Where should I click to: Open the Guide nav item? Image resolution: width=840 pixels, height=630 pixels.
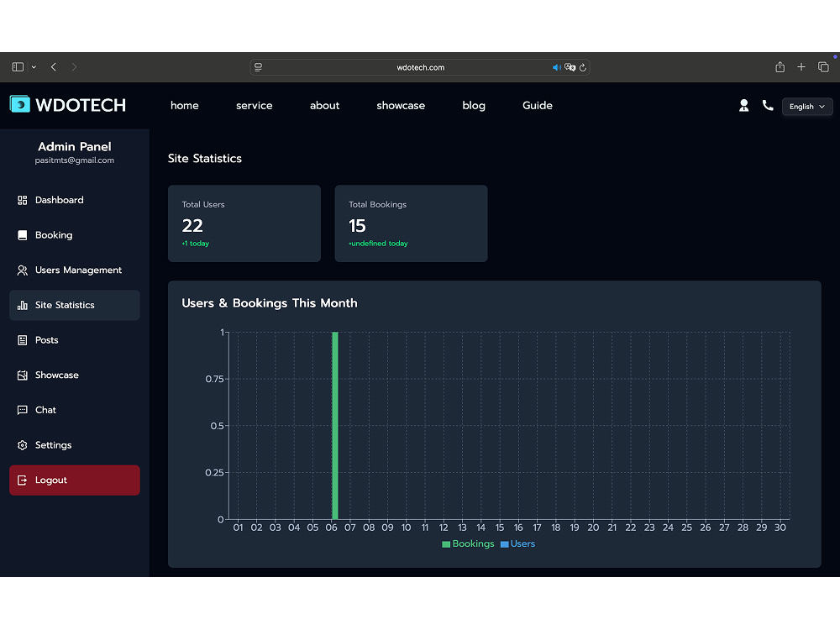(538, 106)
